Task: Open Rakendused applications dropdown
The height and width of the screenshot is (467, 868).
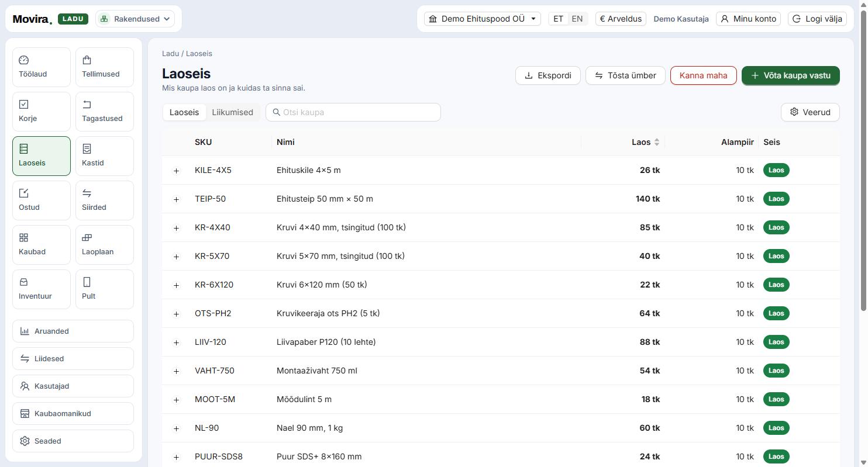Action: click(x=135, y=19)
